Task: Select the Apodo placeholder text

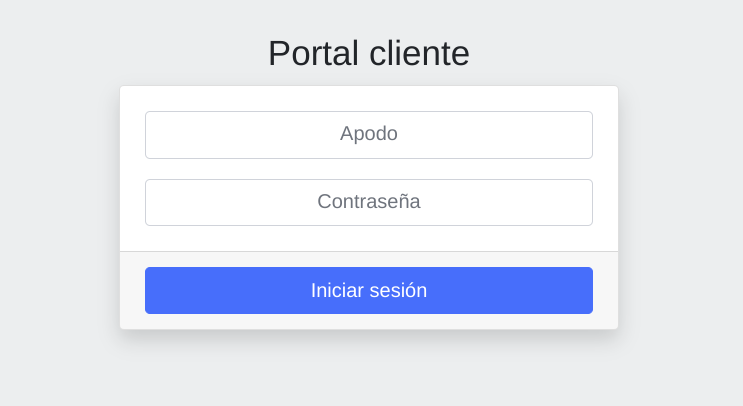Action: [x=368, y=134]
